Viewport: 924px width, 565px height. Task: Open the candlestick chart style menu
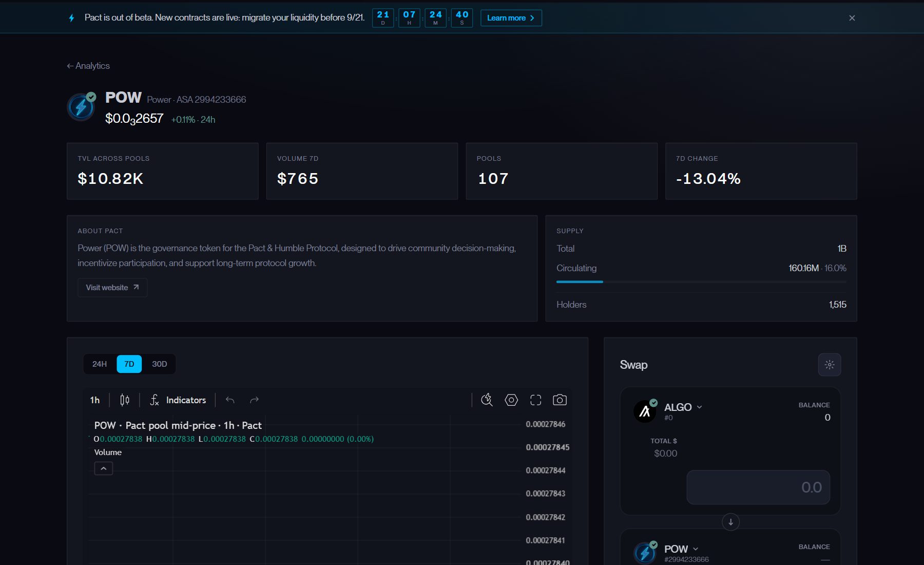tap(125, 400)
